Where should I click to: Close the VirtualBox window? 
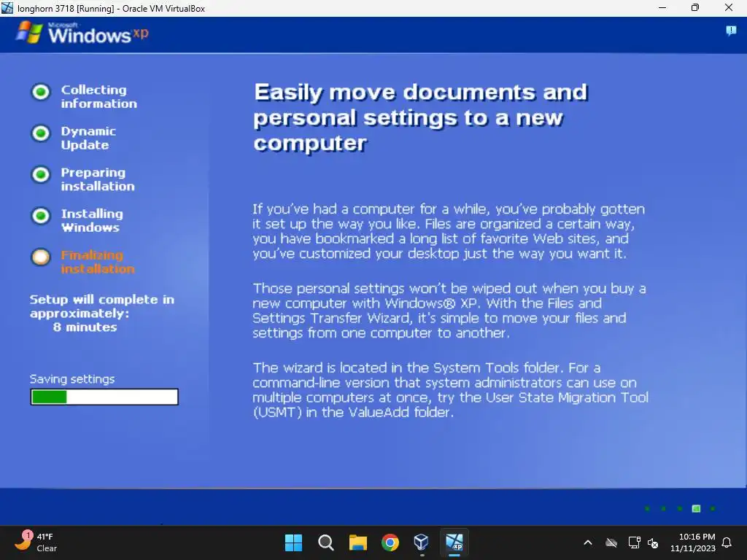pos(729,7)
